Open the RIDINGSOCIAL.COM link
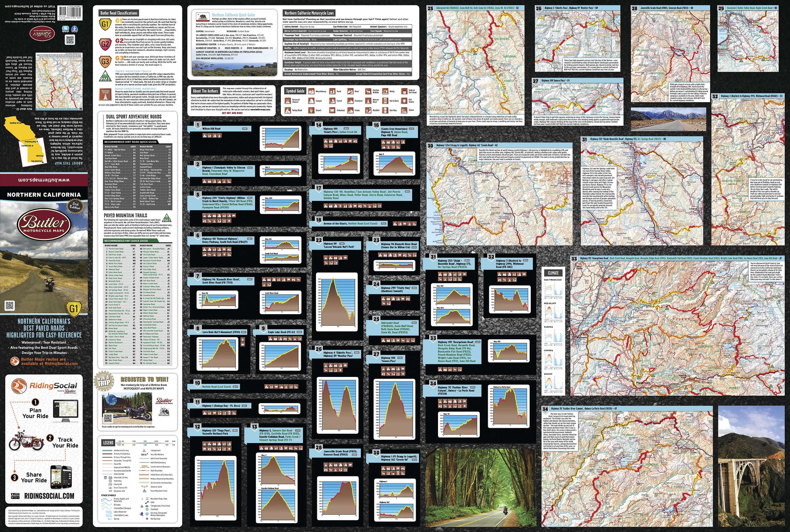This screenshot has width=790, height=532. tap(49, 496)
